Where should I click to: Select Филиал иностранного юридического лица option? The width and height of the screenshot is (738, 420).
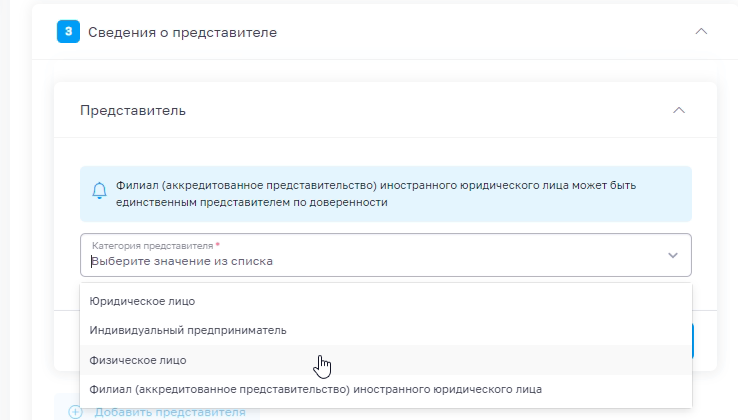pyautogui.click(x=385, y=389)
